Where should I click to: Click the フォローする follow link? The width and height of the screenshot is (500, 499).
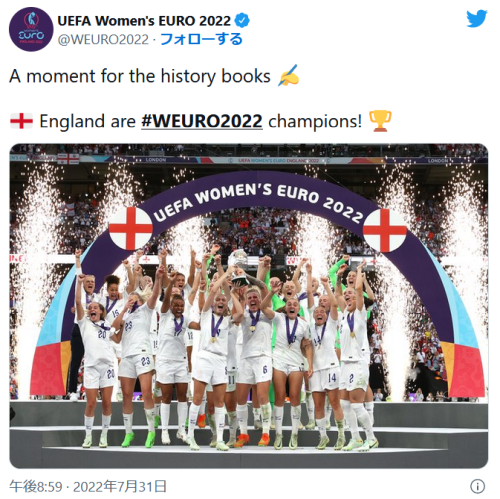(201, 39)
